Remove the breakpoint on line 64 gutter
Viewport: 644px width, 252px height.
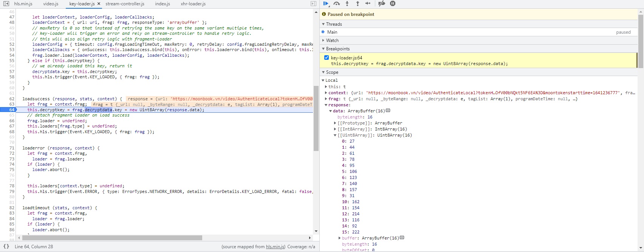(12, 110)
